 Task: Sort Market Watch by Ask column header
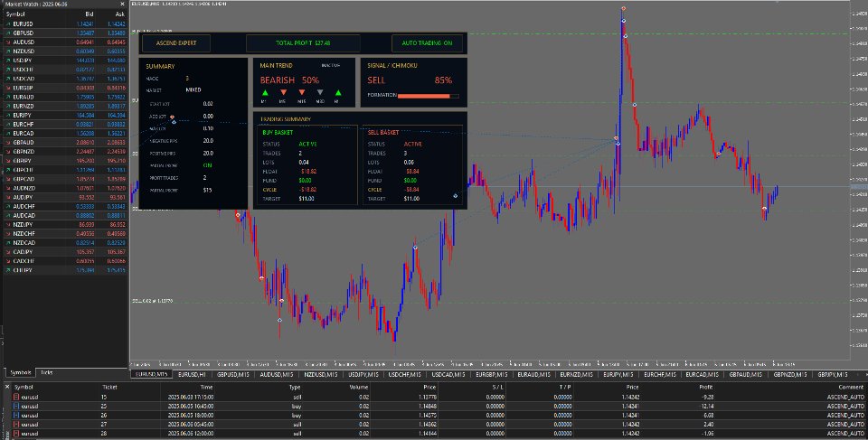[120, 14]
